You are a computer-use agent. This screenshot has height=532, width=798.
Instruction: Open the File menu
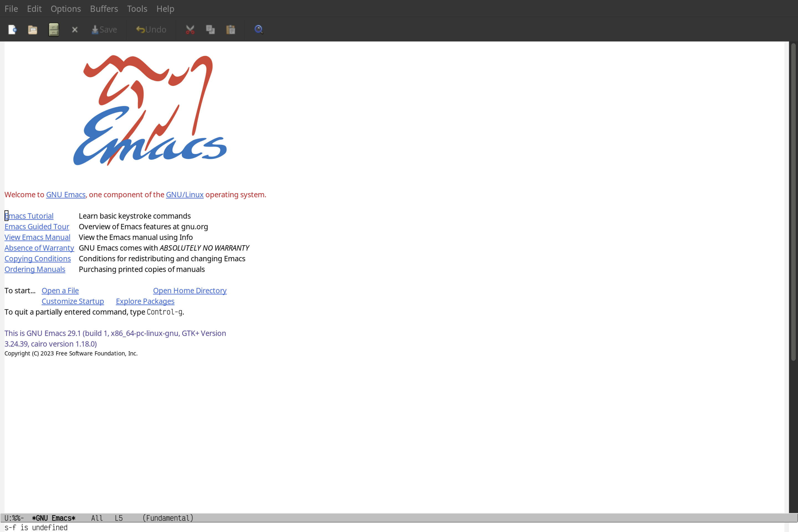coord(11,8)
